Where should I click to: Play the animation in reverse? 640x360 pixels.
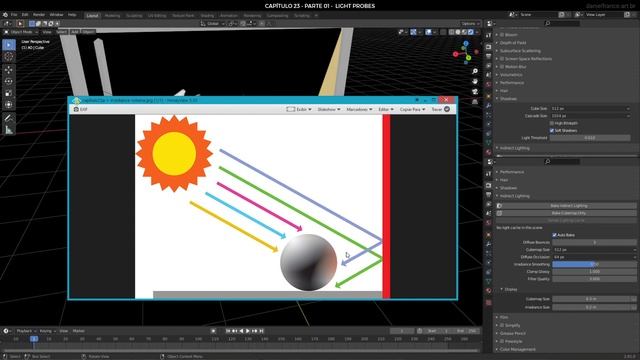pos(241,331)
